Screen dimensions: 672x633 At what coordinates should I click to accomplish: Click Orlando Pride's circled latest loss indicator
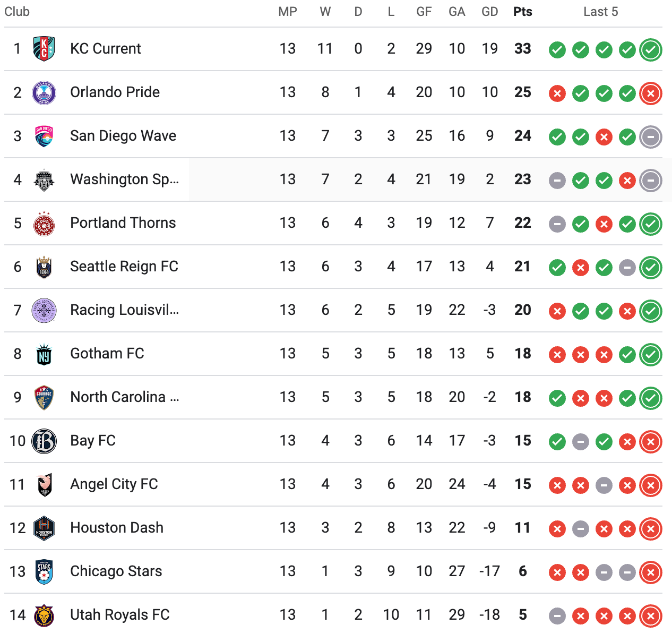click(651, 93)
